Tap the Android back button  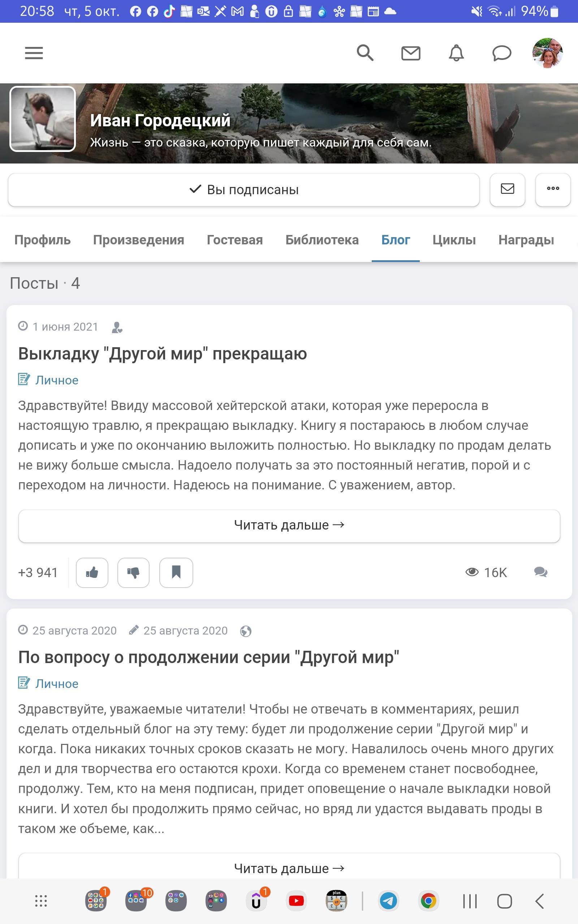click(x=539, y=901)
